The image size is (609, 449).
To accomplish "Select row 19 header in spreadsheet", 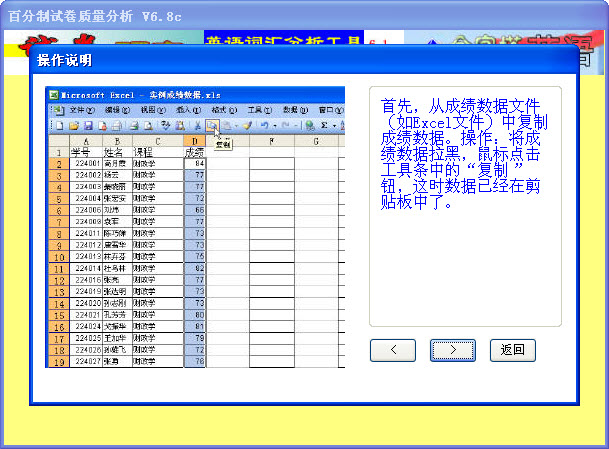I will [59, 362].
